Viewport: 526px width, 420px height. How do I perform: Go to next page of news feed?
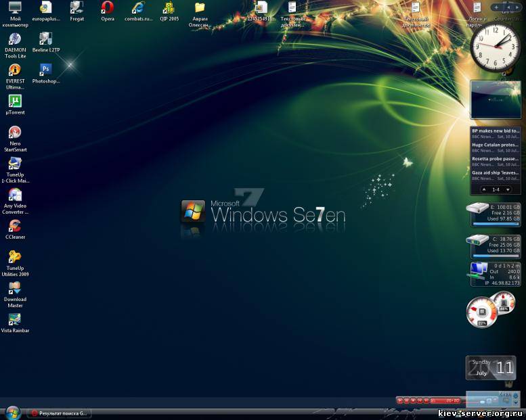point(508,189)
